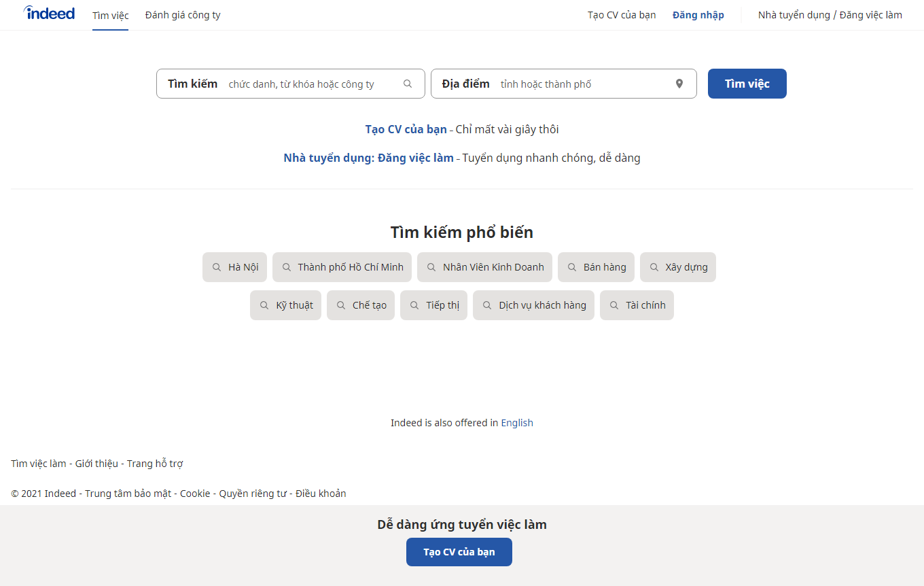The height and width of the screenshot is (586, 924).
Task: Click the location pin icon in Địa điểm field
Action: click(x=679, y=83)
